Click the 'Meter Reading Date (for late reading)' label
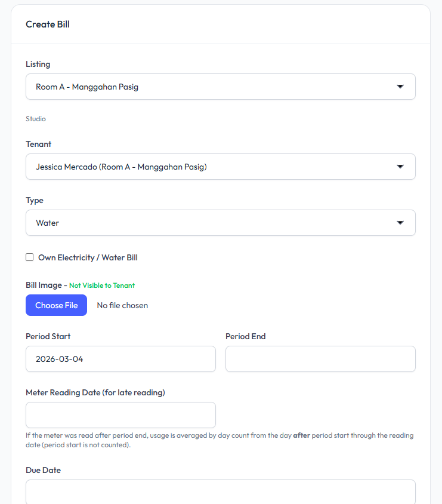The image size is (442, 504). pos(95,392)
